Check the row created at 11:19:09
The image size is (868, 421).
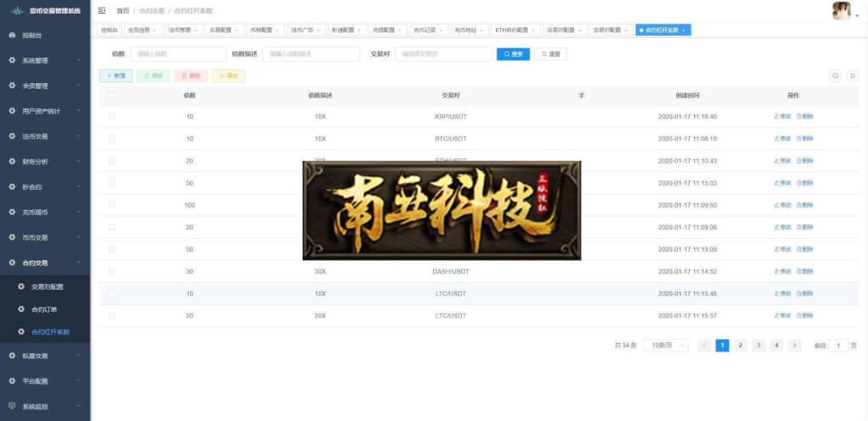(x=112, y=250)
